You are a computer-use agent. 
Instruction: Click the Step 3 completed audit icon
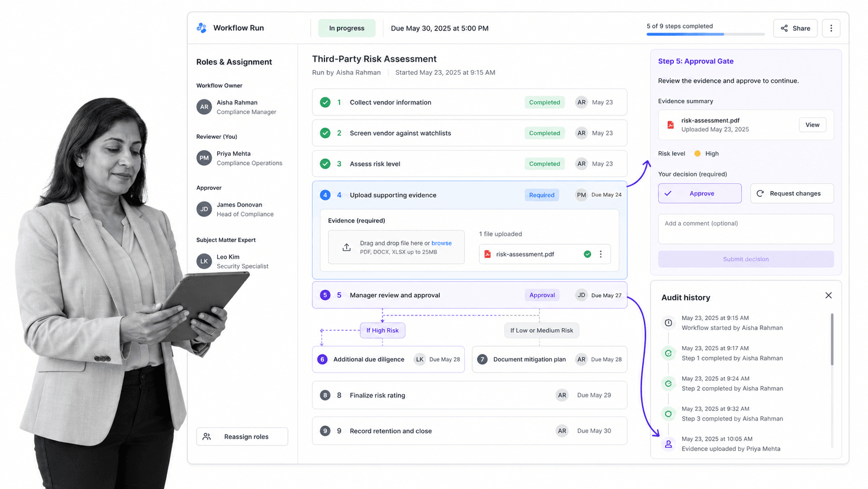[668, 414]
